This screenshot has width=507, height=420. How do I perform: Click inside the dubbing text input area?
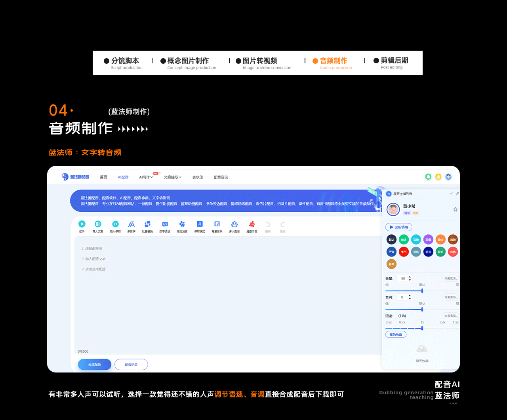pyautogui.click(x=228, y=295)
